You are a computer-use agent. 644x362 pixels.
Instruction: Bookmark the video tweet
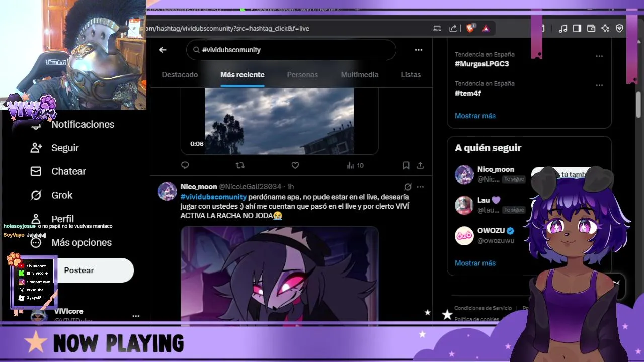[406, 165]
